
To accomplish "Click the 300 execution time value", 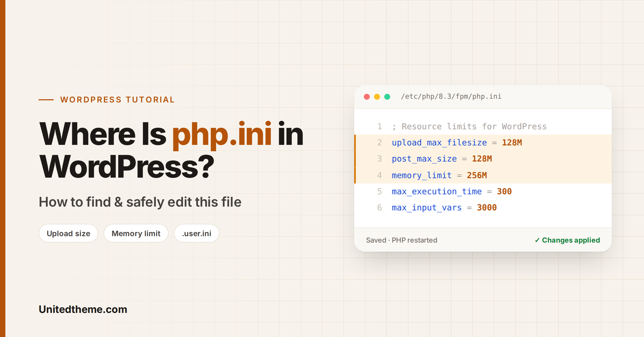I will pos(504,192).
